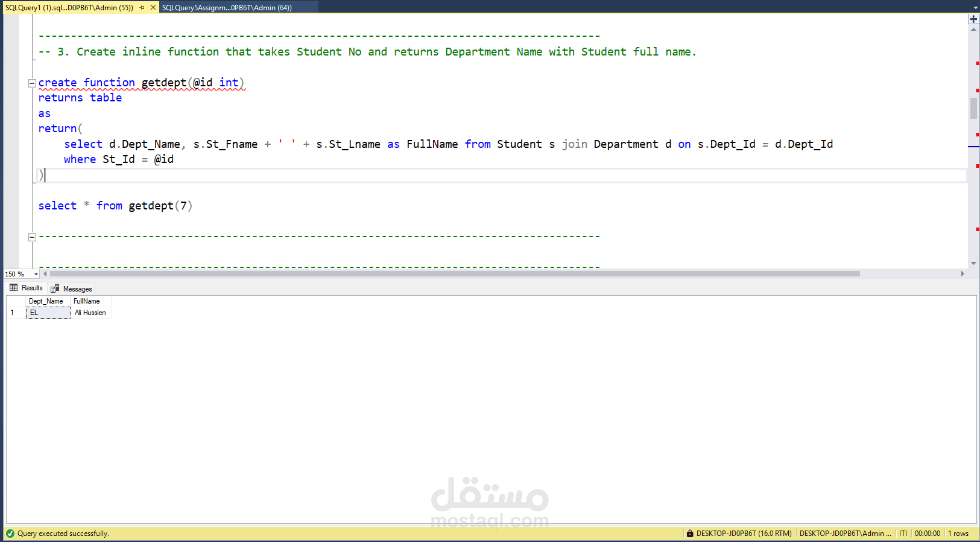Switch to the SQLQuery5Assignm tab
This screenshot has width=980, height=542.
pyautogui.click(x=227, y=8)
